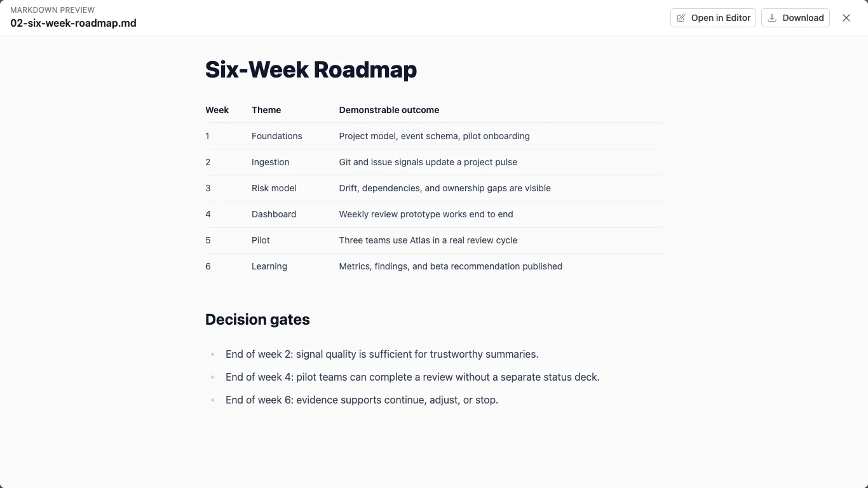The width and height of the screenshot is (868, 488).
Task: Click the Open in Editor button
Action: (x=713, y=18)
